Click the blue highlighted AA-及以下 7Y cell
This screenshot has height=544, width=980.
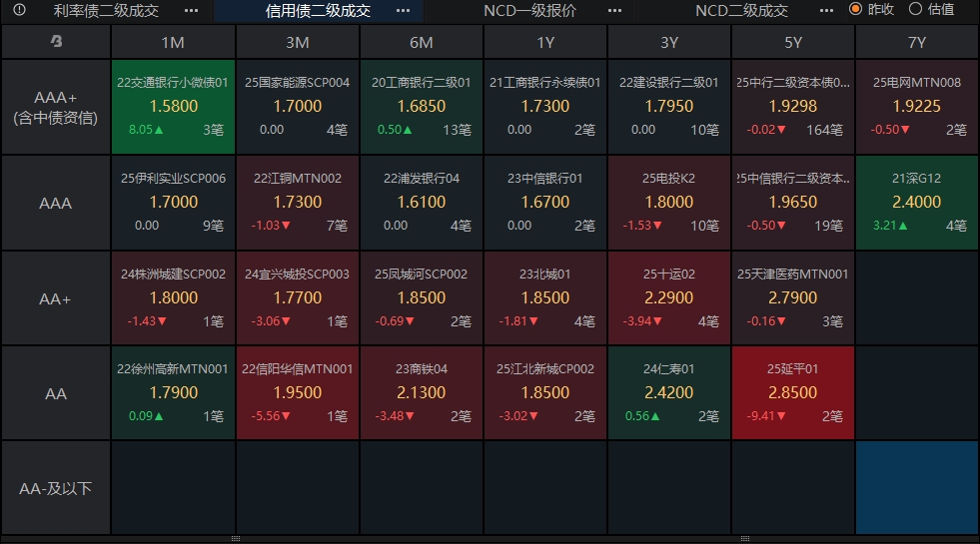tap(917, 488)
